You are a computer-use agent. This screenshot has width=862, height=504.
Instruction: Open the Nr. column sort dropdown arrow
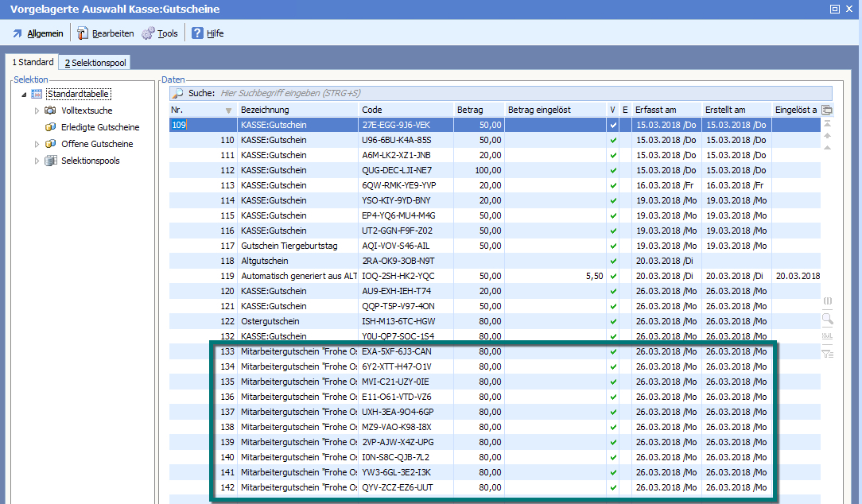[229, 110]
